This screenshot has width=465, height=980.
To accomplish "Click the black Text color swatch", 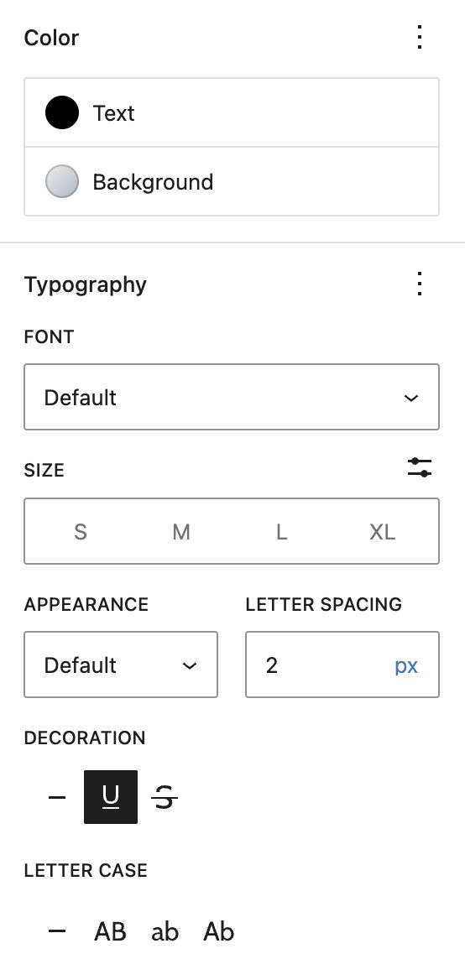I will click(62, 113).
